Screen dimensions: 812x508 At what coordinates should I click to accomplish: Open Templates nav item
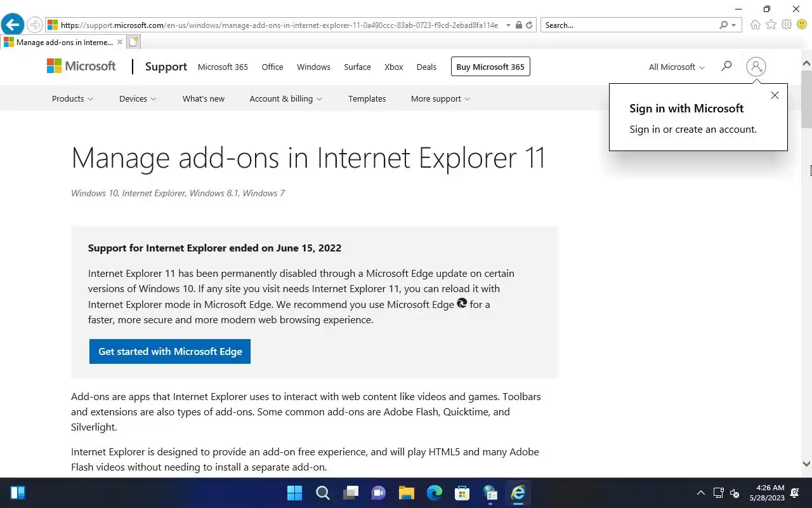click(x=367, y=98)
